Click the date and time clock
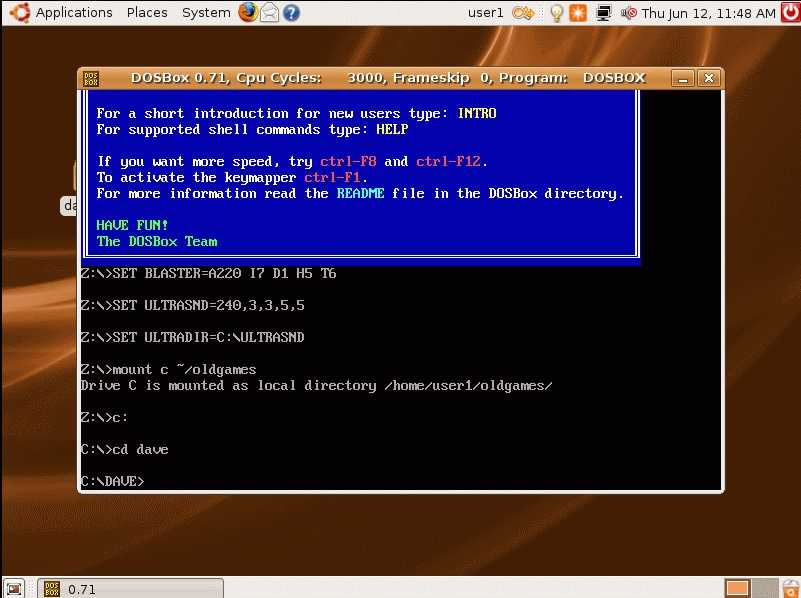Screen dimensions: 801x598 coord(709,13)
